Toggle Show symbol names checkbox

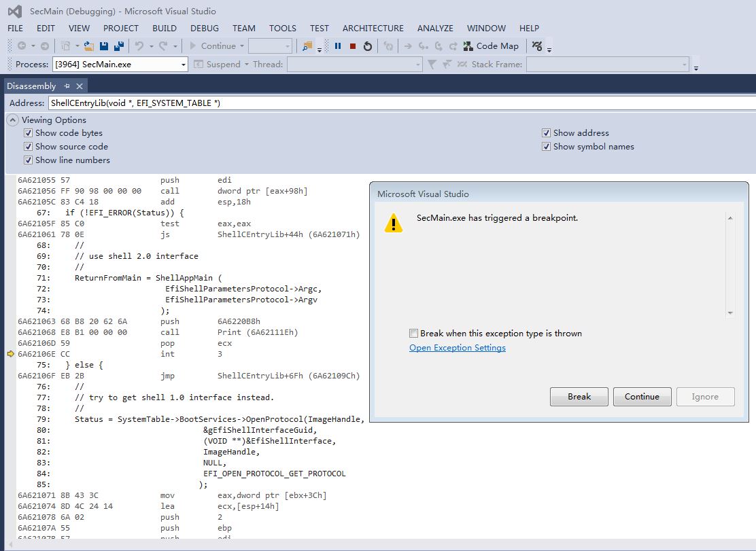(x=547, y=147)
